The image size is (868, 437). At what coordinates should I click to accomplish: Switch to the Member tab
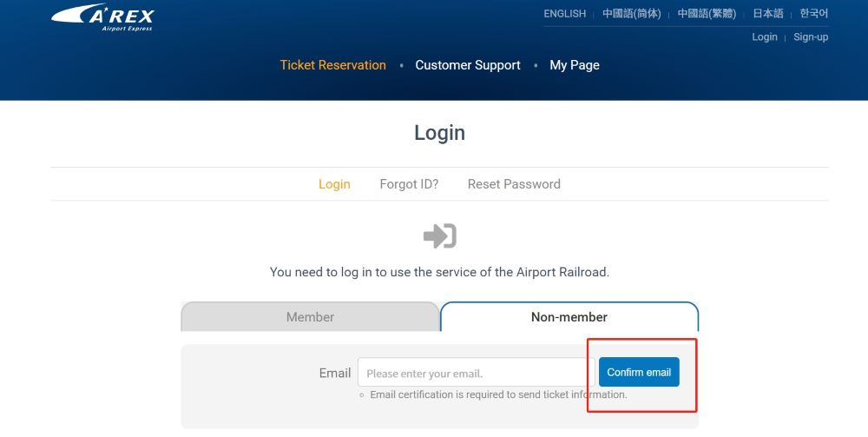click(x=310, y=317)
